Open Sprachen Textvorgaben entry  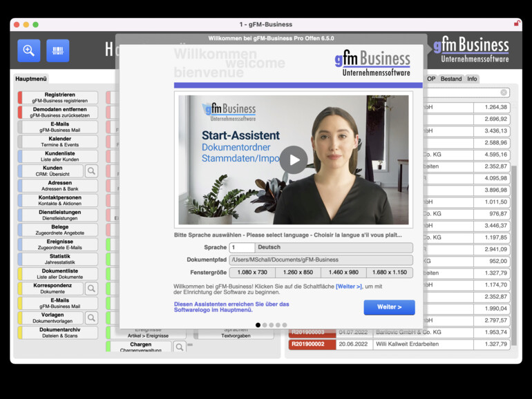(234, 333)
